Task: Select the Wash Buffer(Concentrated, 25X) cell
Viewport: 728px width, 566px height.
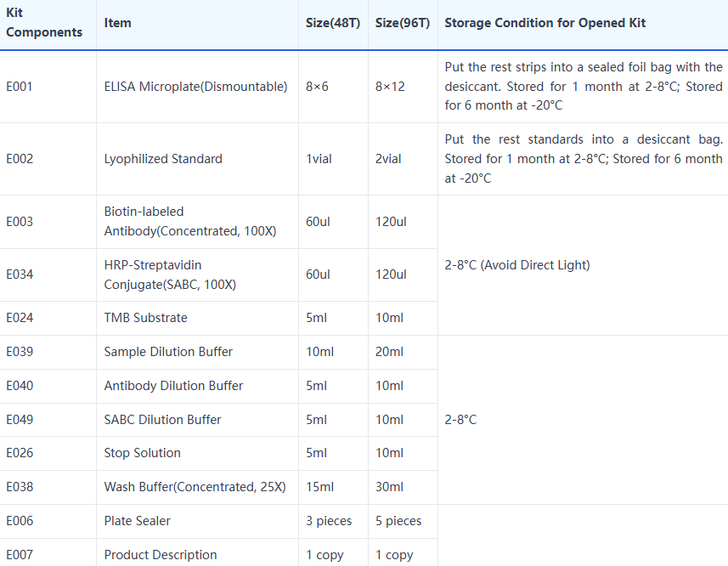Action: coord(195,487)
